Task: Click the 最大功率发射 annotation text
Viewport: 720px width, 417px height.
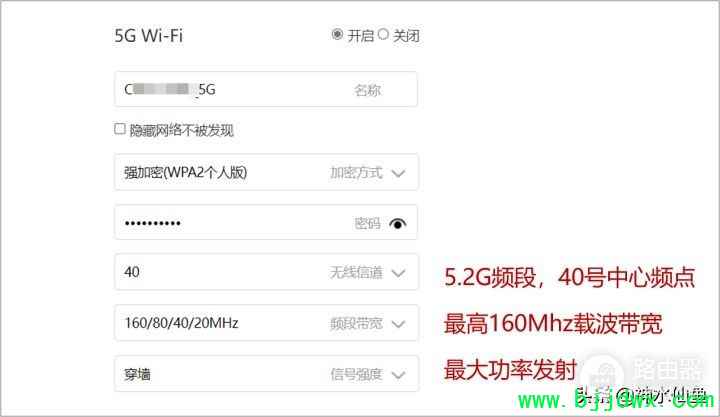Action: coord(510,370)
